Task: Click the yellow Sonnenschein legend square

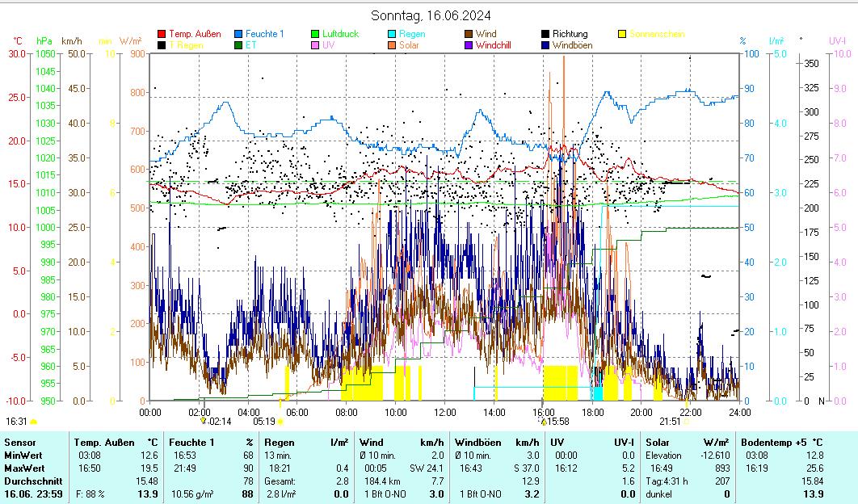Action: point(622,34)
